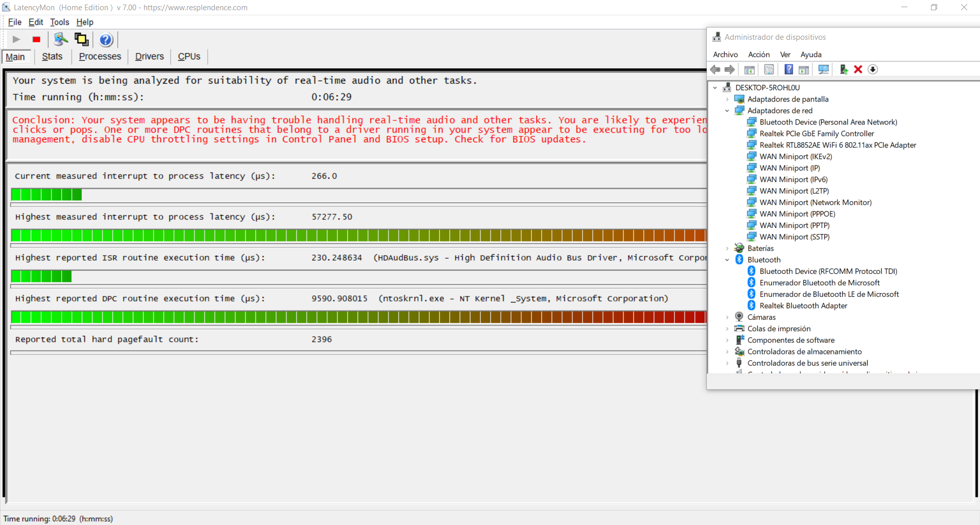Select Enumerador de Bluetooth LE de Microsoft
980x525 pixels.
(829, 294)
